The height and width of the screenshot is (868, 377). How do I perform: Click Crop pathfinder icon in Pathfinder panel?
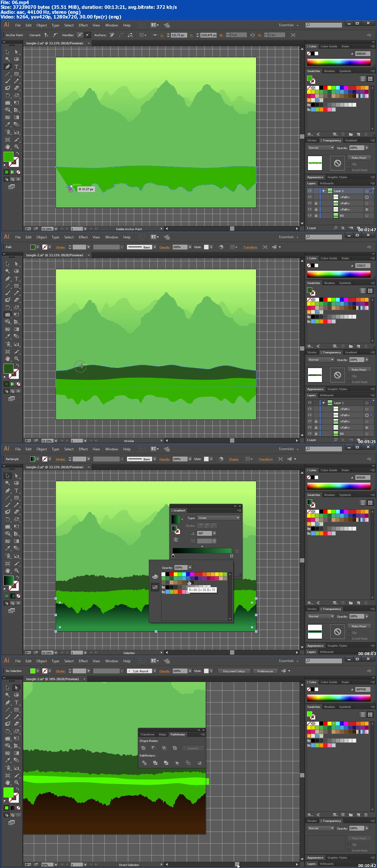[177, 763]
